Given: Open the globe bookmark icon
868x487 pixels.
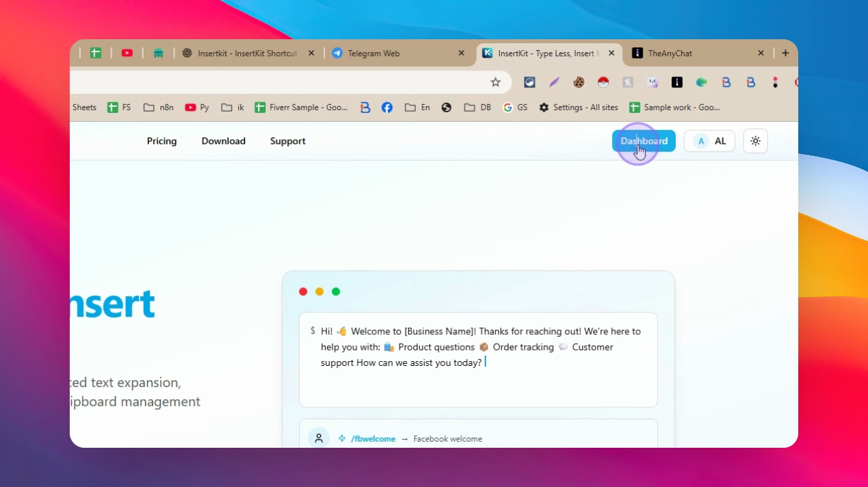Looking at the screenshot, I should pos(446,107).
